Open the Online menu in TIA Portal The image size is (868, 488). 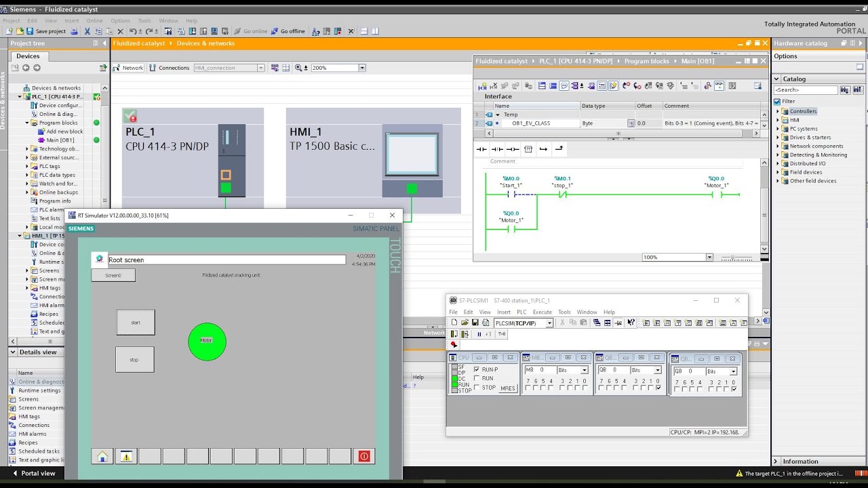click(94, 21)
